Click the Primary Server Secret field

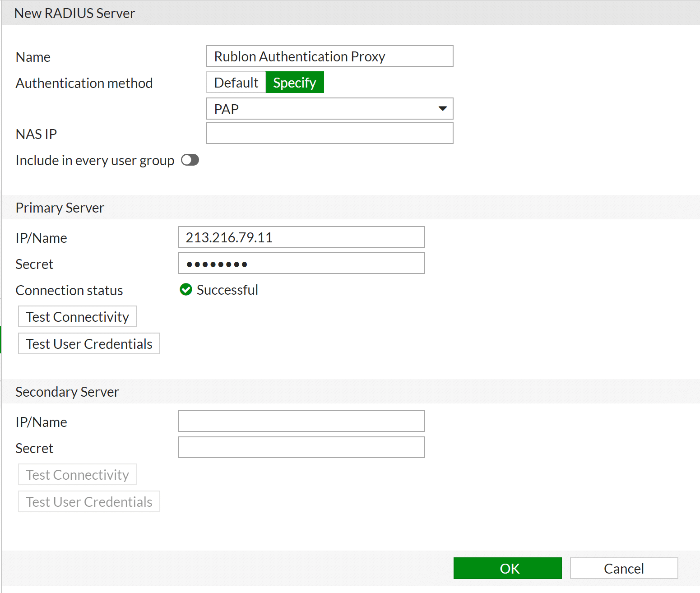click(x=301, y=264)
